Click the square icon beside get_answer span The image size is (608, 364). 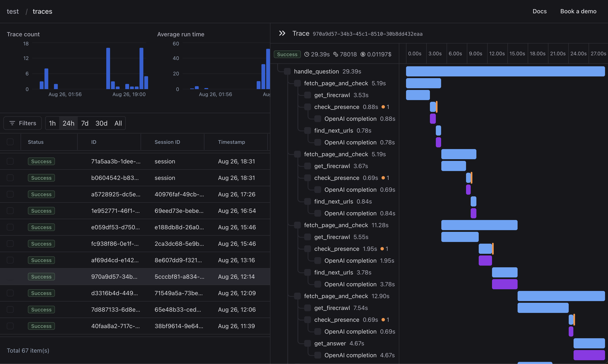307,343
